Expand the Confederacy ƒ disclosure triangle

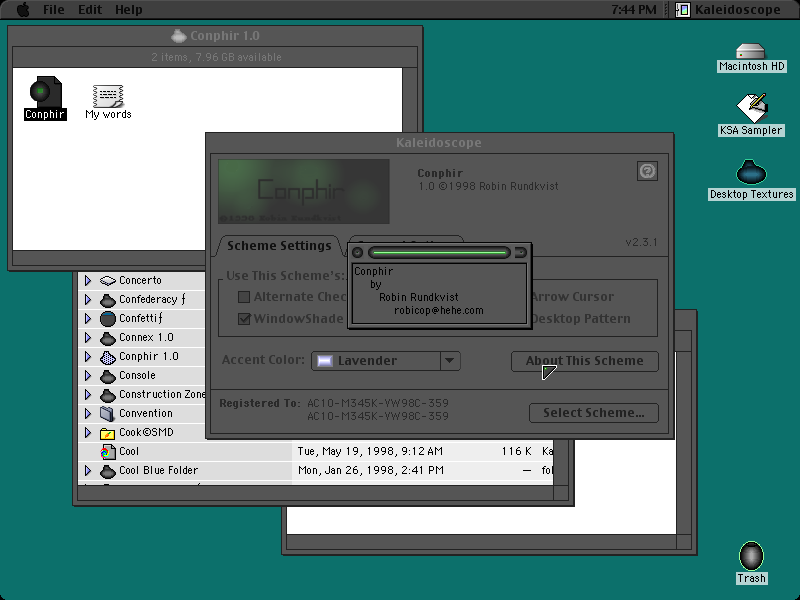point(88,299)
